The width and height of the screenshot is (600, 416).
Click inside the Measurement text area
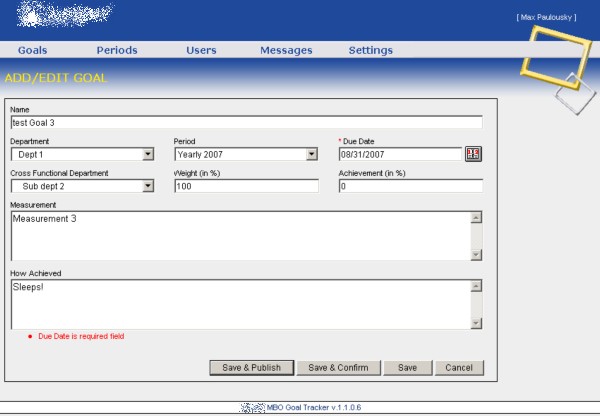(x=241, y=236)
